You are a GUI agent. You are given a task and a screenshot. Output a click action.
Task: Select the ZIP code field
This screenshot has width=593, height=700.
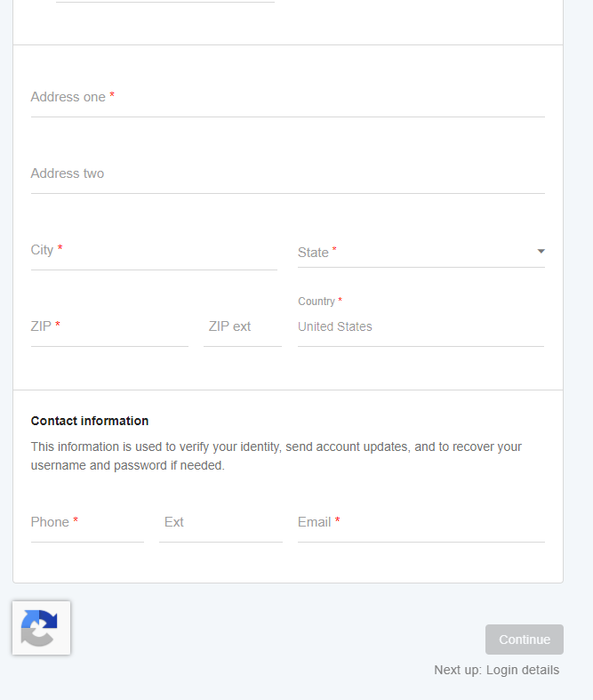point(109,326)
